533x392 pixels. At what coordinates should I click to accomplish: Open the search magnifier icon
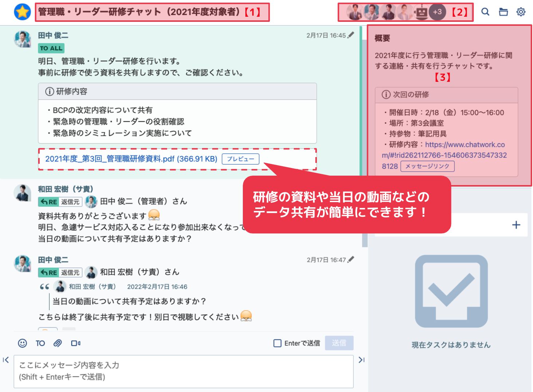click(485, 12)
